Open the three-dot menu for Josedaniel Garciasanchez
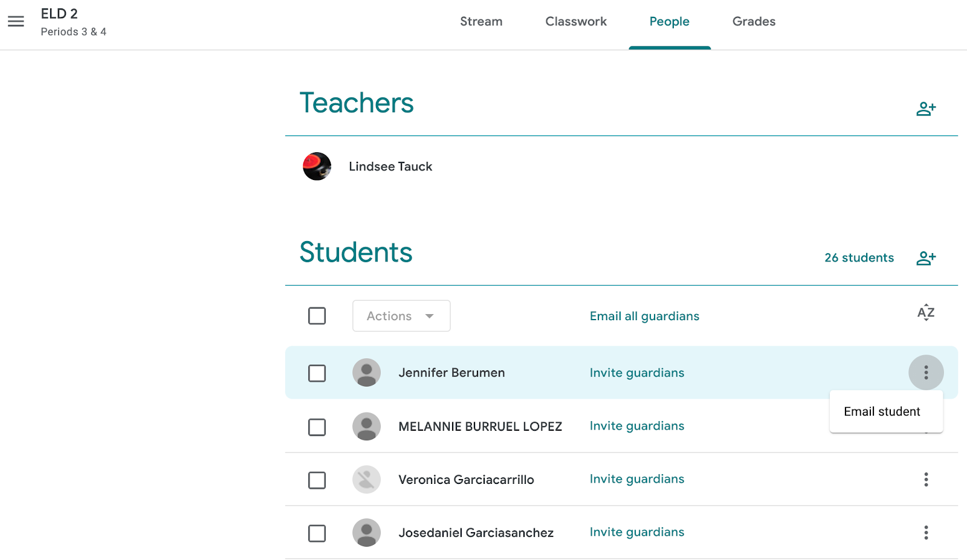The image size is (967, 560). click(x=926, y=532)
